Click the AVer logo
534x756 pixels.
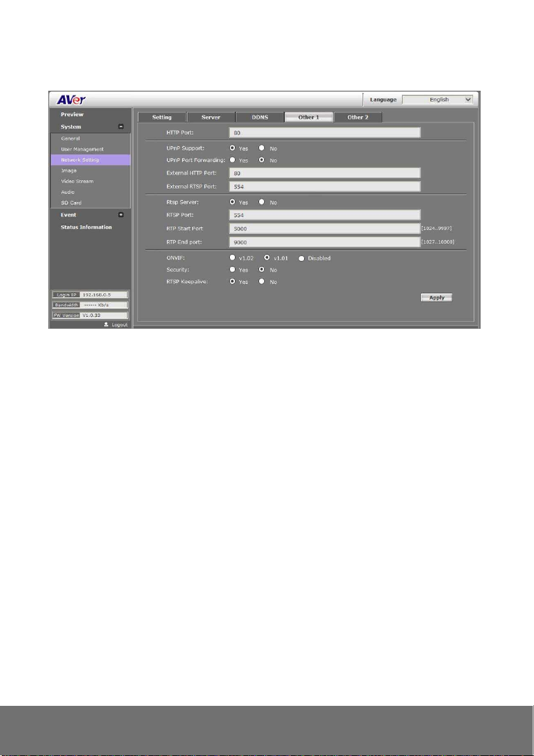click(71, 100)
